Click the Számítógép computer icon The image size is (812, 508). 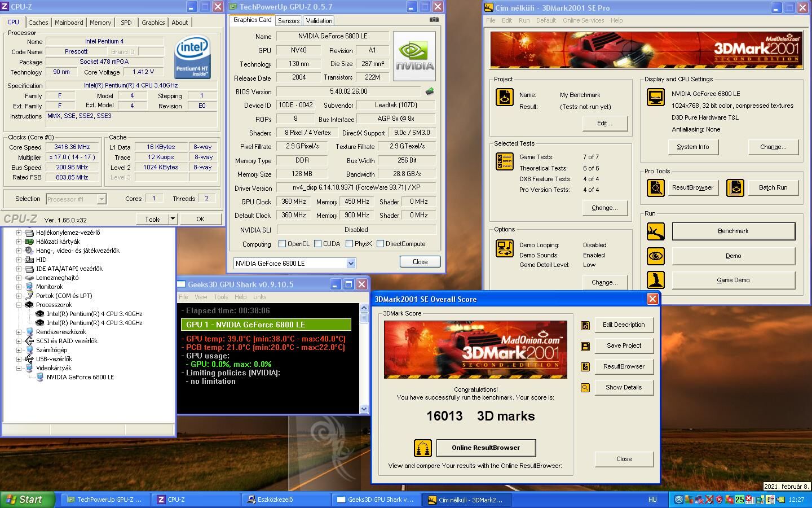coord(29,350)
